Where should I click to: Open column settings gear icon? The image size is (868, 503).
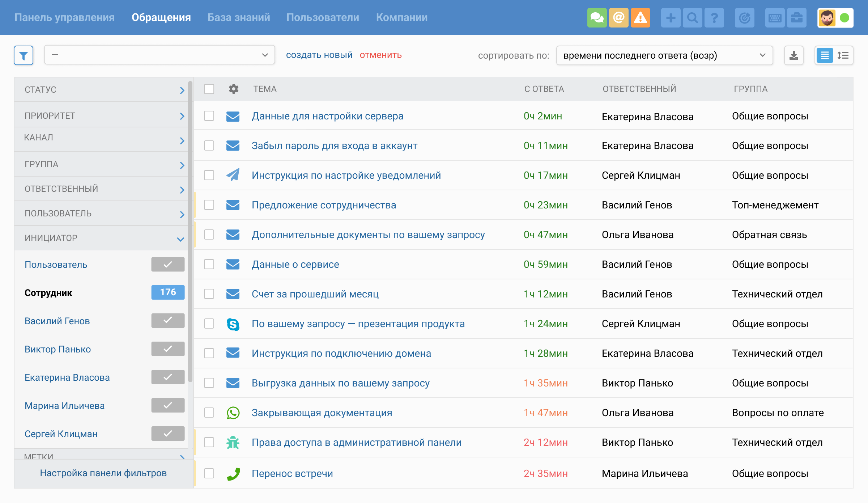[x=234, y=89]
